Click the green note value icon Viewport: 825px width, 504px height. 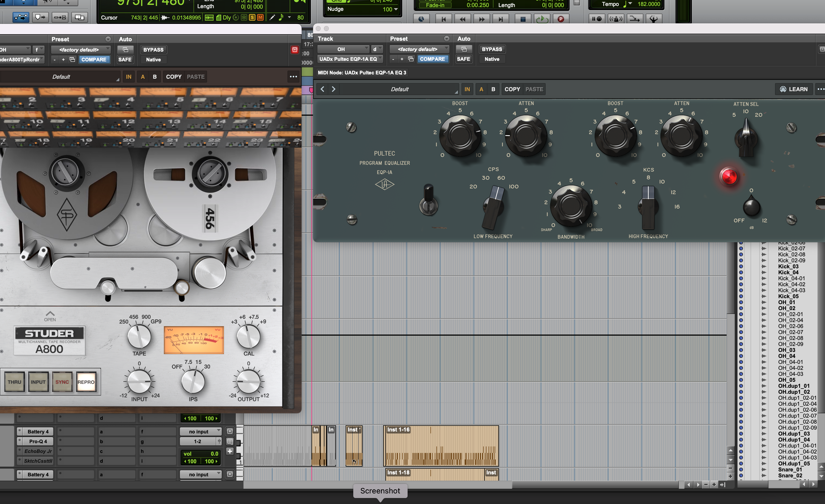[x=281, y=17]
